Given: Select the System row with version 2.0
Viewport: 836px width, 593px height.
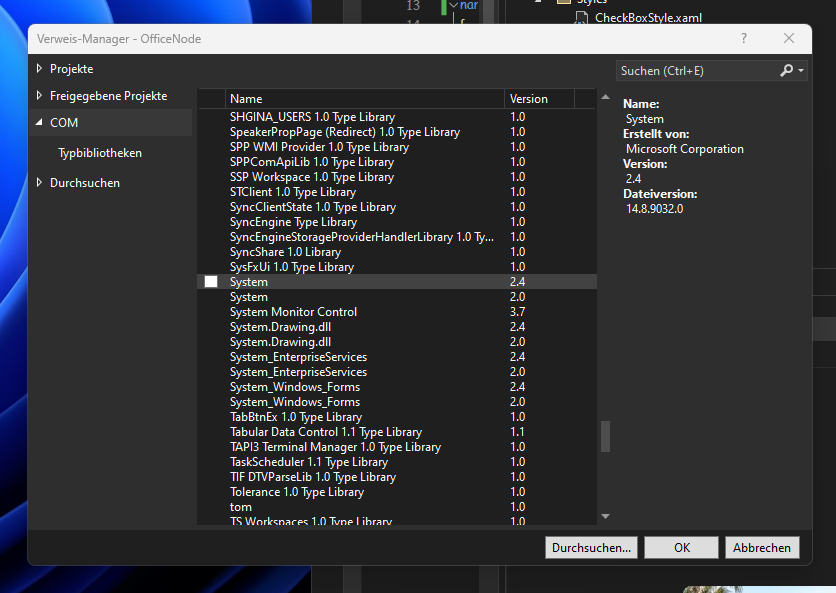Looking at the screenshot, I should [x=397, y=296].
